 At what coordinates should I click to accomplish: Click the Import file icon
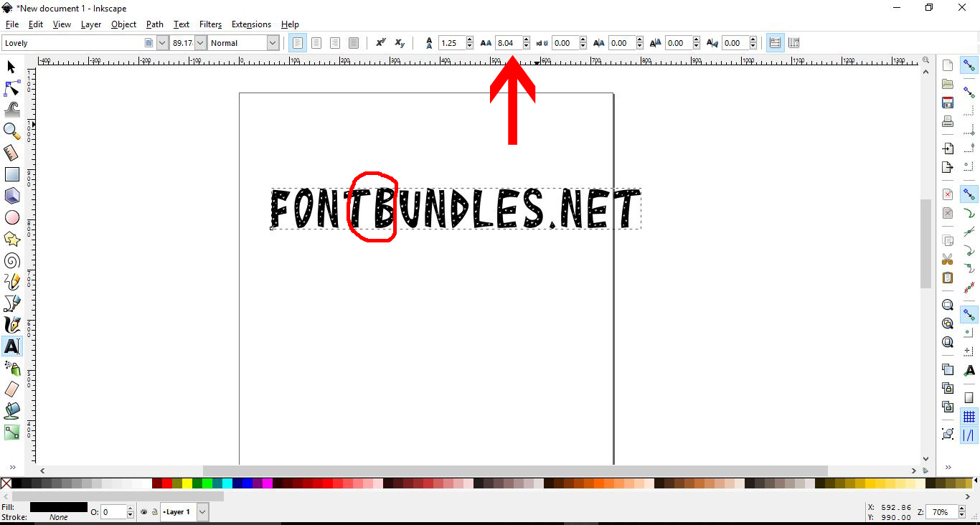pyautogui.click(x=948, y=148)
